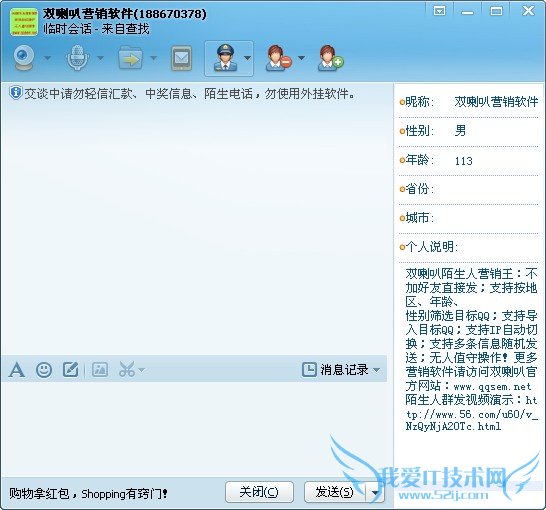546x510 pixels.
Task: Expand the file transfer options arrow
Action: pyautogui.click(x=154, y=58)
